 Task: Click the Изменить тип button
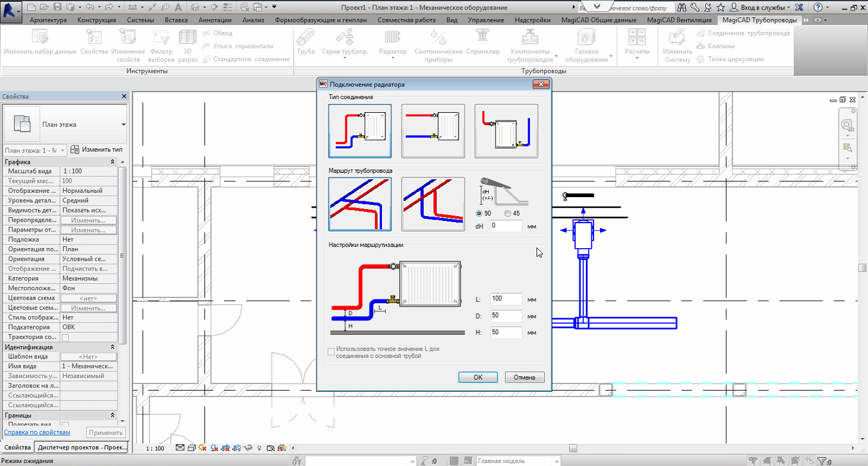tap(96, 150)
